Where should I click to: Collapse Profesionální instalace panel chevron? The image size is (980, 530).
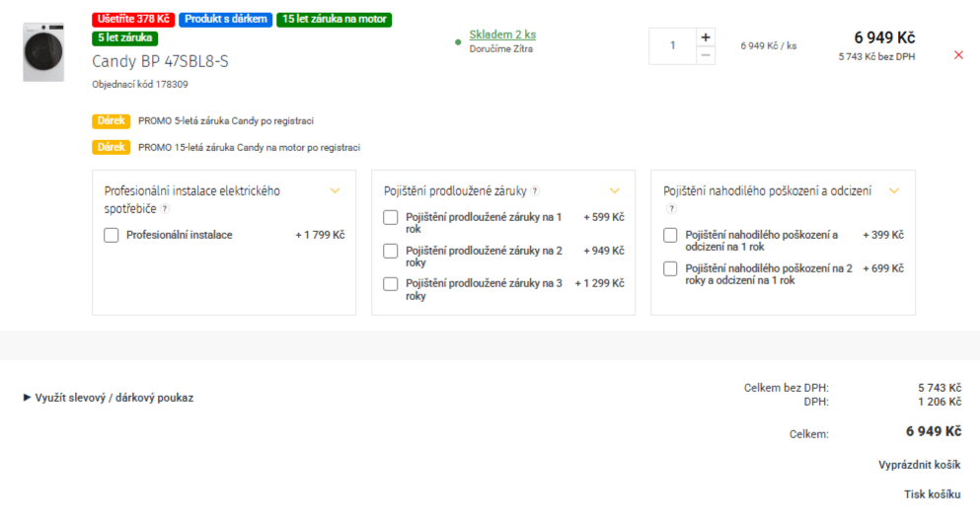click(x=335, y=190)
